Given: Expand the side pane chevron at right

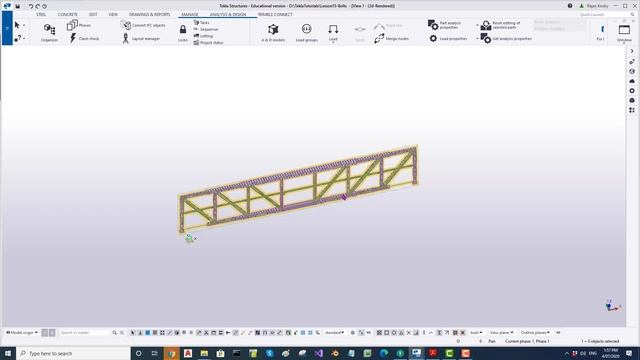Looking at the screenshot, I should click(632, 51).
